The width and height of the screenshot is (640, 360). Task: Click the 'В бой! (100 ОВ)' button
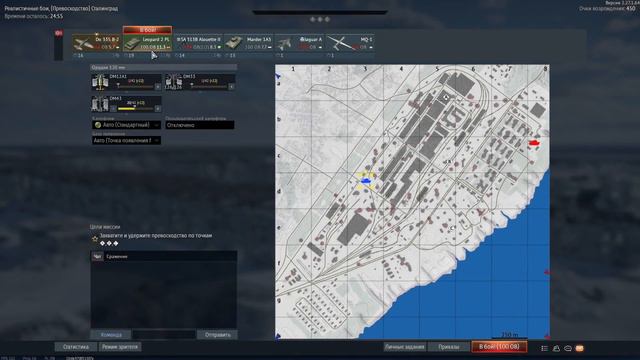[x=499, y=347]
